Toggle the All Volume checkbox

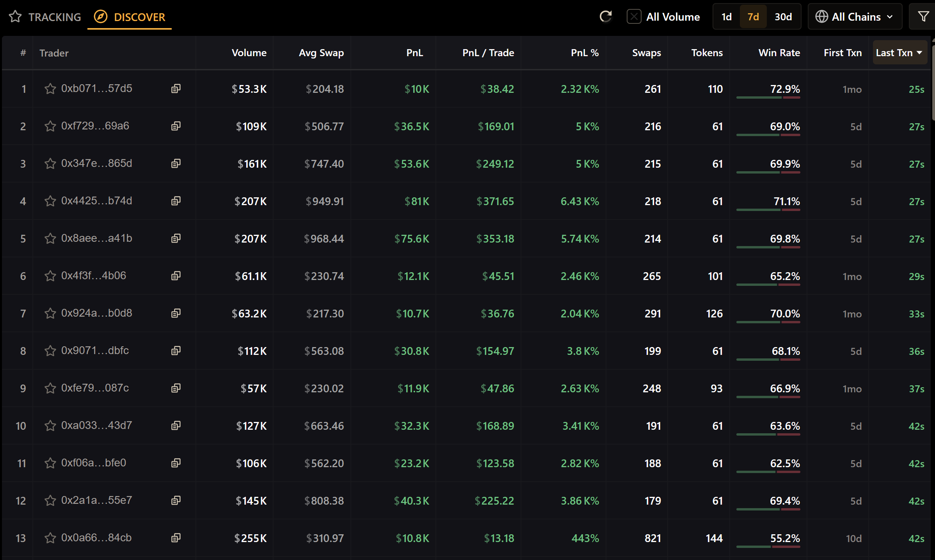tap(634, 17)
